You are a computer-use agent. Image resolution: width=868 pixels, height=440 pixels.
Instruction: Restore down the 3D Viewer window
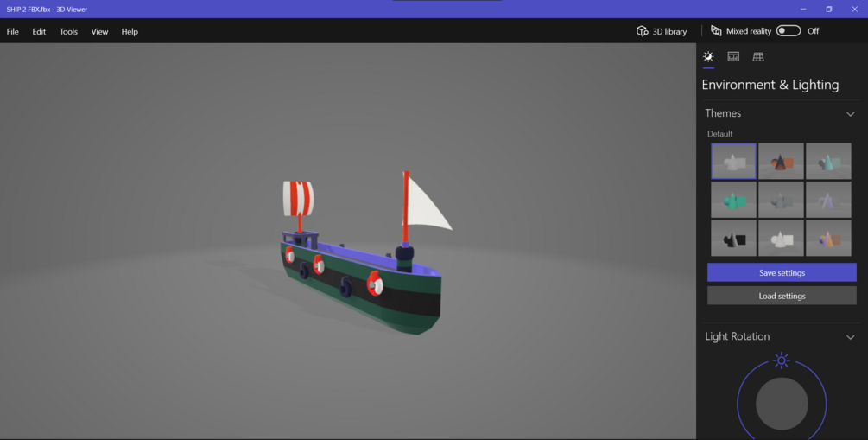828,9
